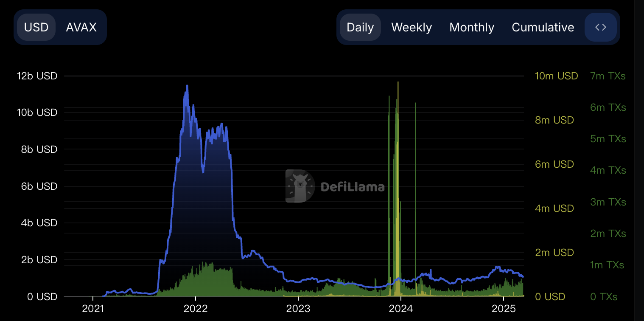Click the DefiLlama watermark logo
Image resolution: width=644 pixels, height=321 pixels.
point(335,186)
